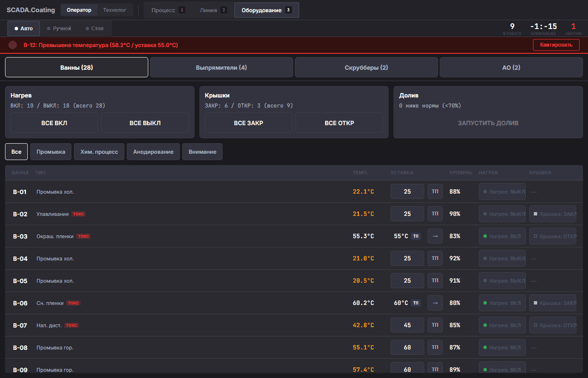
Task: Toggle lid state for bath B-02
Action: [552, 214]
